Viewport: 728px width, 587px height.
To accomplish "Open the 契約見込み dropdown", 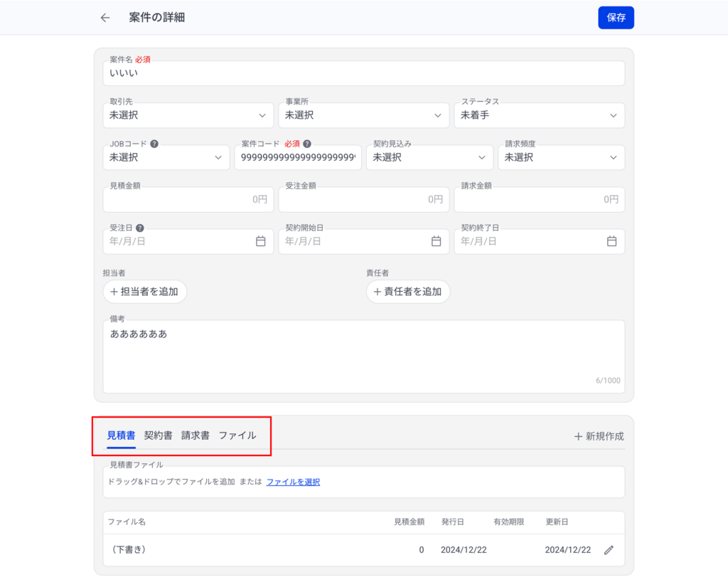I will [429, 157].
